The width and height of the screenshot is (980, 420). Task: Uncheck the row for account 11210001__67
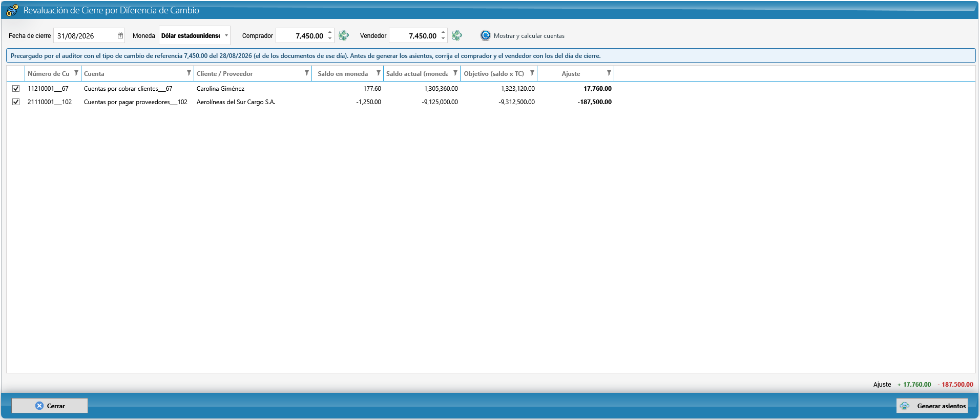coord(16,88)
